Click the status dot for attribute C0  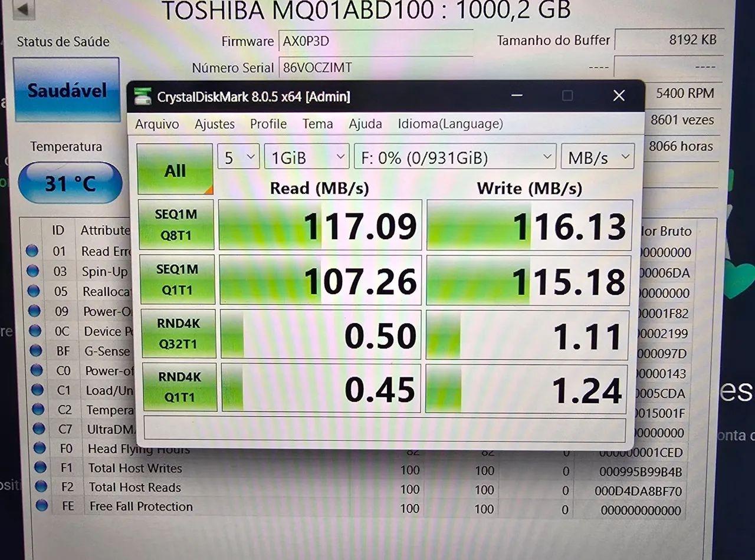pos(37,370)
